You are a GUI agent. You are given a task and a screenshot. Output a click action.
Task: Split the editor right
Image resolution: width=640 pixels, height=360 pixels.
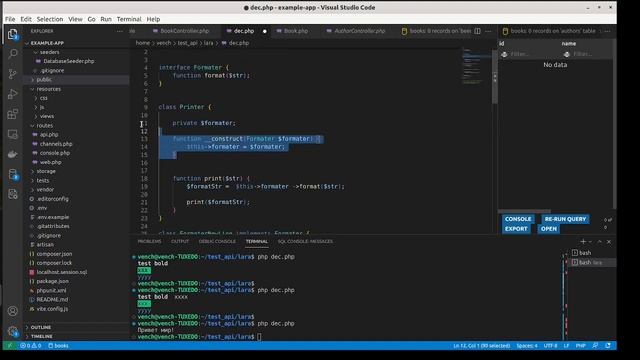pyautogui.click(x=477, y=31)
